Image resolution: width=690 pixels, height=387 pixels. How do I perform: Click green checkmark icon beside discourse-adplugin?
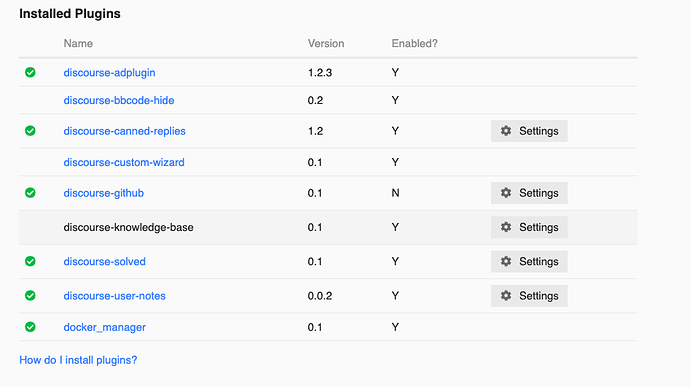coord(30,72)
